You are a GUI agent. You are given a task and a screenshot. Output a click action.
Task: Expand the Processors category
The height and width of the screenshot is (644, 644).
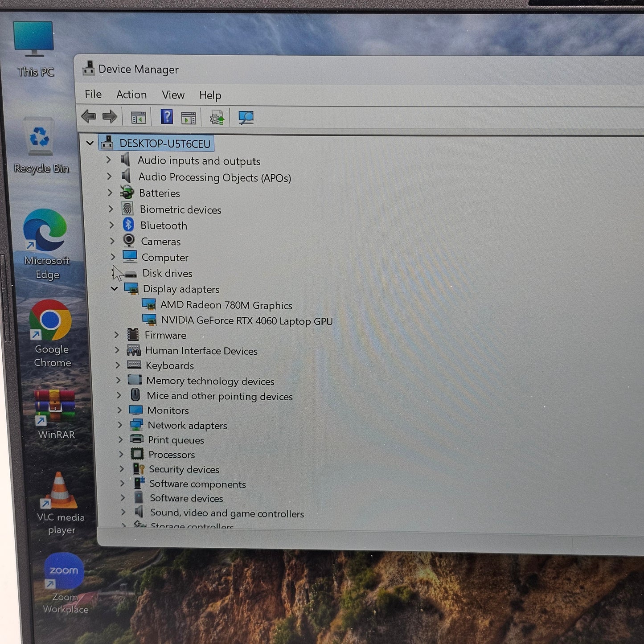pyautogui.click(x=121, y=454)
